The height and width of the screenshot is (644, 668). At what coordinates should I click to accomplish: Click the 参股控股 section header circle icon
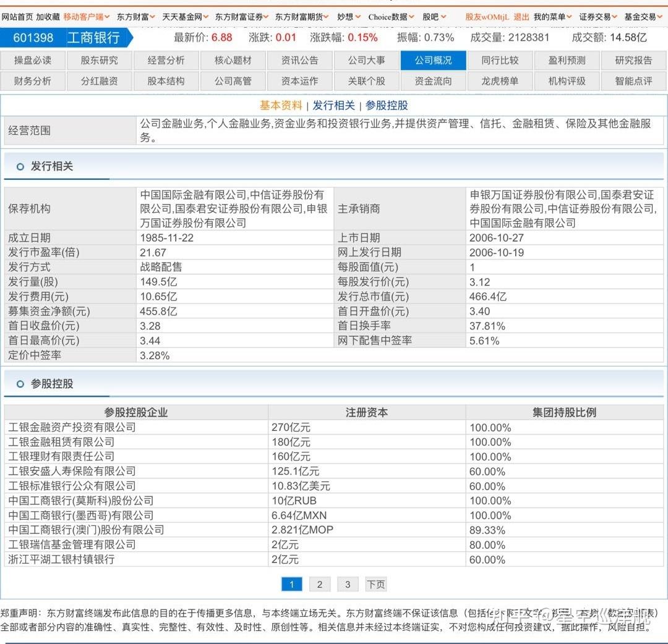[20, 384]
